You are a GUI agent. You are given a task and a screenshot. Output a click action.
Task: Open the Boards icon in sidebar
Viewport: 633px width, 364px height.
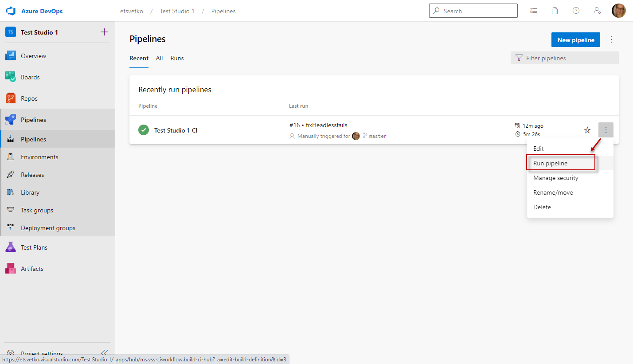point(11,77)
